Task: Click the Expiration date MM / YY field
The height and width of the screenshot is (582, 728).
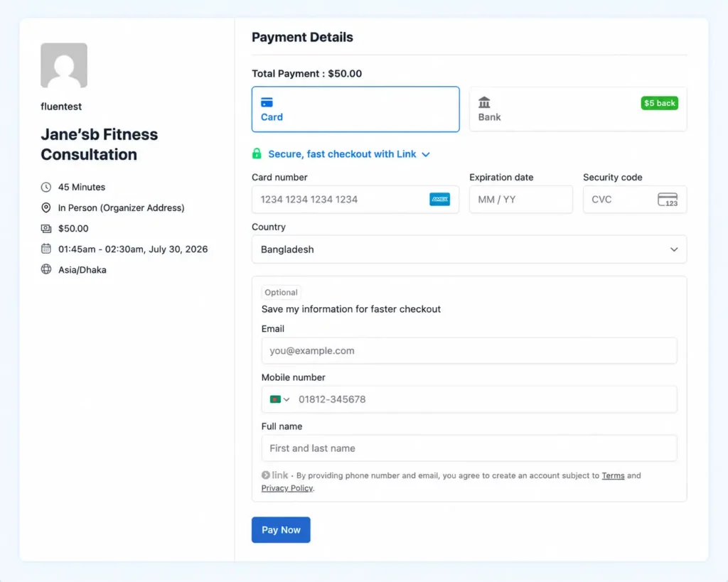Action: 521,200
